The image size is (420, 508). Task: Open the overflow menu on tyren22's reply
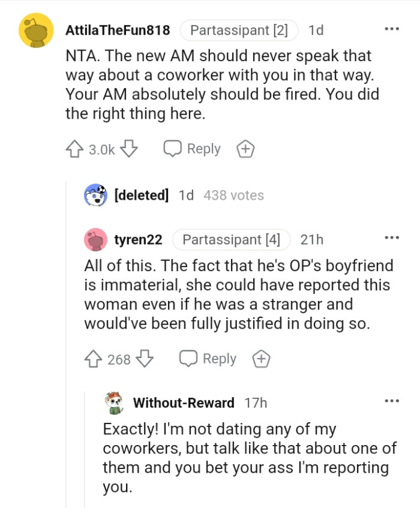point(392,239)
